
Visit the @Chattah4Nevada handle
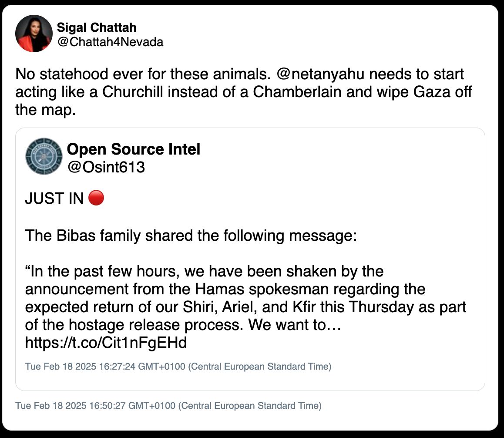(x=110, y=42)
